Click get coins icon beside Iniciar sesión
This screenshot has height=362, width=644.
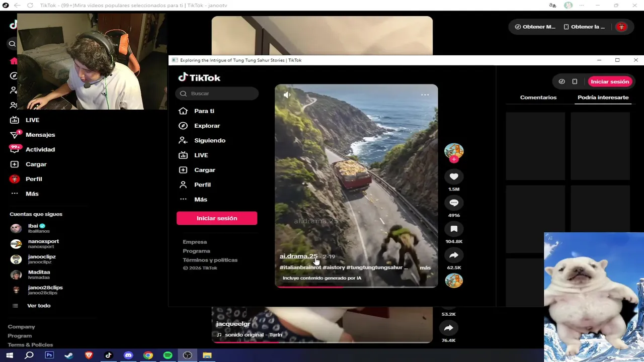point(561,81)
